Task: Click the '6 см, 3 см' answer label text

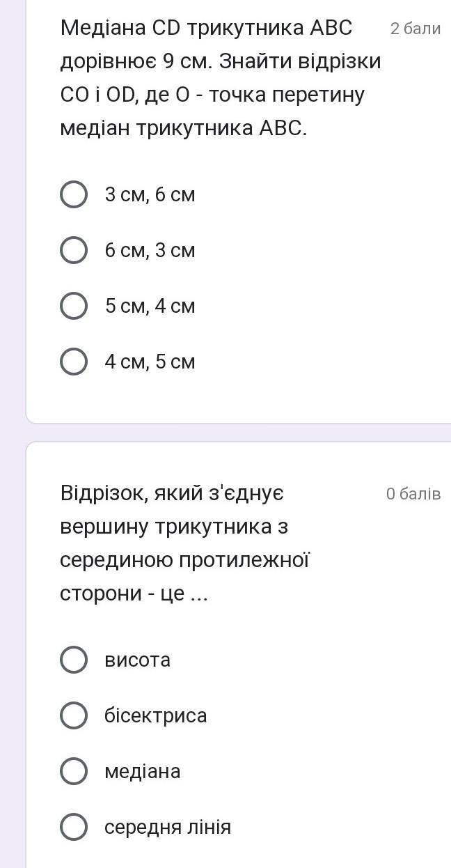Action: (150, 251)
